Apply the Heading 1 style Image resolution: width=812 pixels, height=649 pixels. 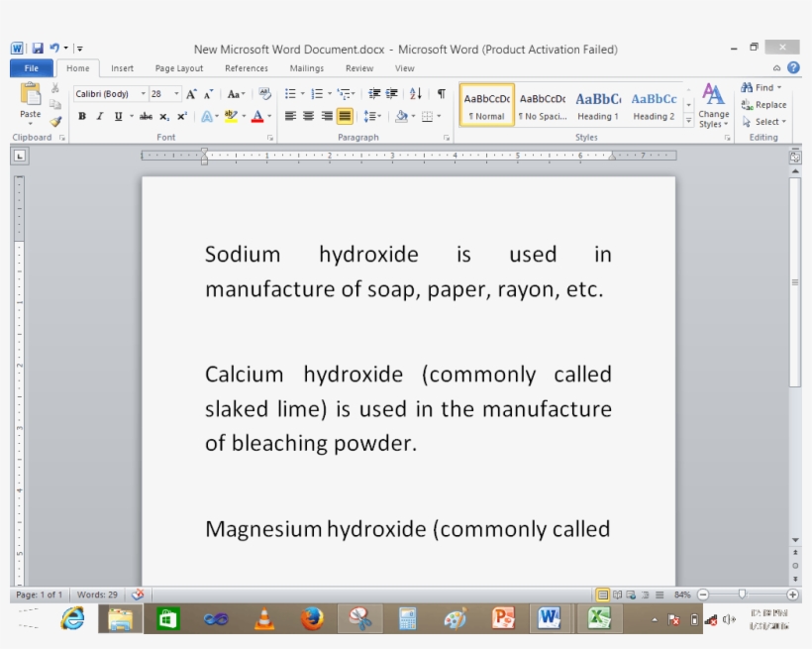(x=597, y=102)
